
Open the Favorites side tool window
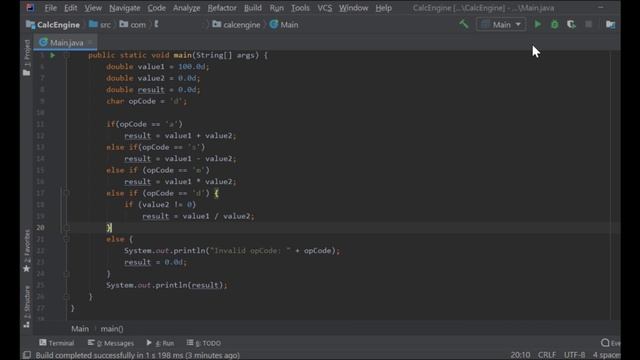[x=27, y=250]
